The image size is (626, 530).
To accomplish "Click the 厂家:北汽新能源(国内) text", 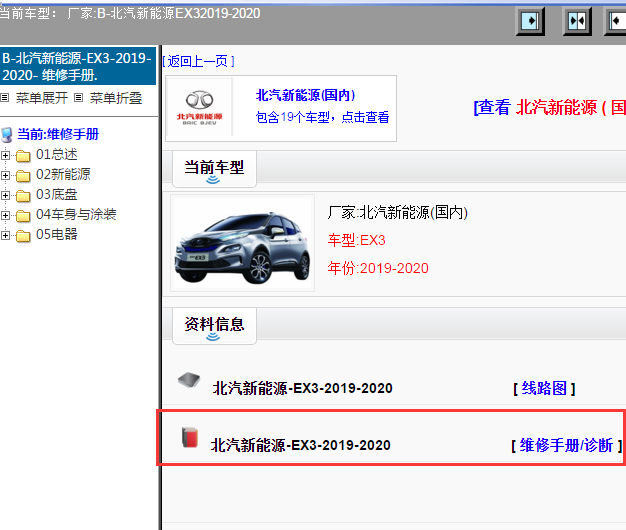I will point(398,213).
